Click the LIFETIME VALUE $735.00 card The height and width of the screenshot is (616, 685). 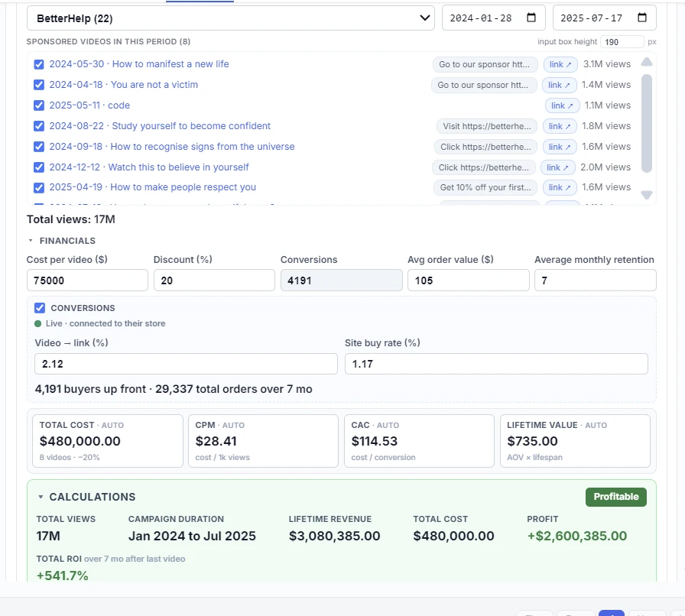pos(575,441)
